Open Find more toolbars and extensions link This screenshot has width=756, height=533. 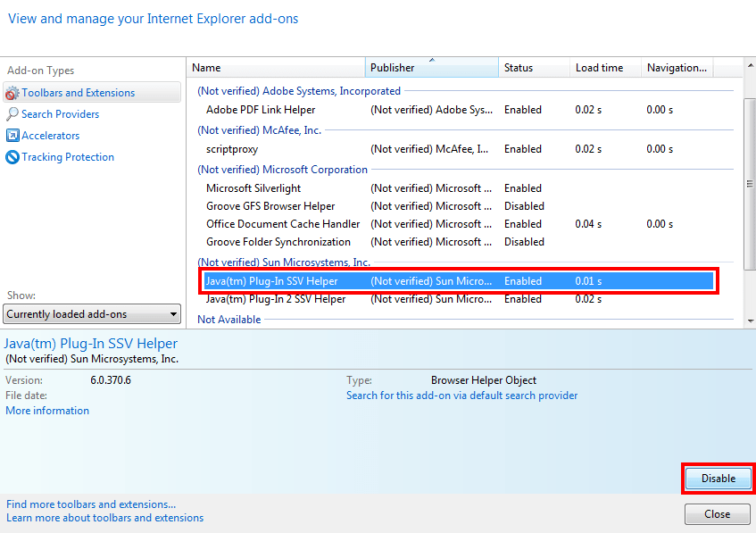[91, 504]
